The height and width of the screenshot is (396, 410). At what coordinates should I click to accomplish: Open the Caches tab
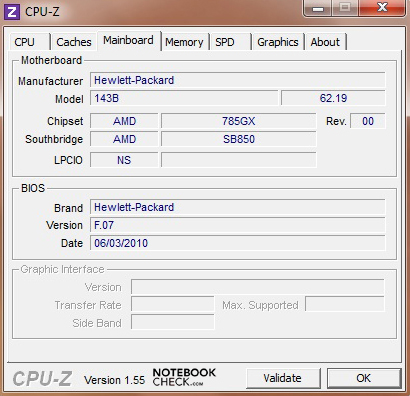[x=74, y=42]
